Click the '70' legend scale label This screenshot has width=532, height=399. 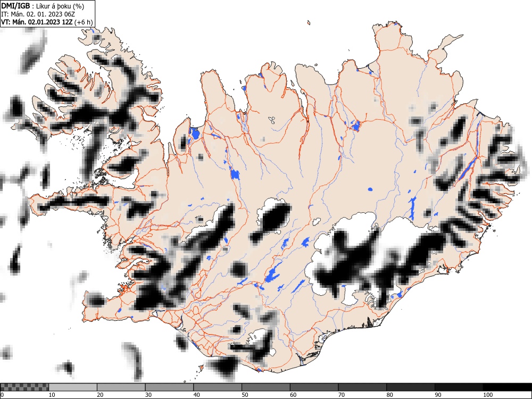tap(342, 395)
